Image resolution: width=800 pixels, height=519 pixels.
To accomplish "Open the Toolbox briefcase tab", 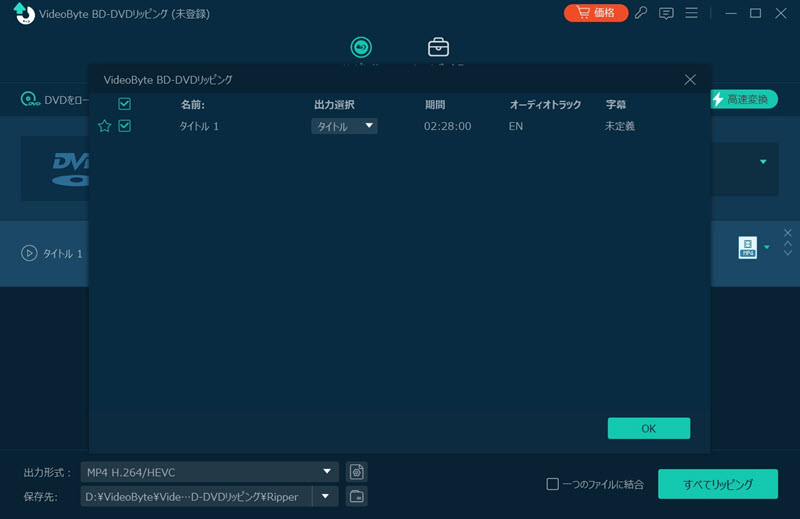I will coord(438,47).
